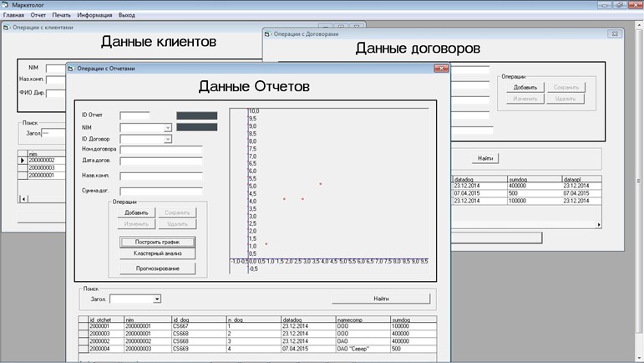Click the Операции с Договорами window icon
This screenshot has height=363, width=644.
[x=267, y=34]
